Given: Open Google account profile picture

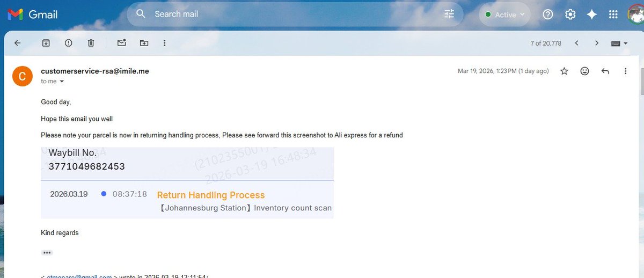Looking at the screenshot, I should point(635,14).
